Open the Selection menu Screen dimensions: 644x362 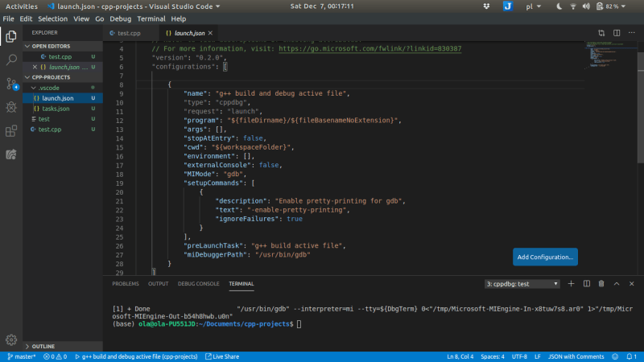[x=52, y=19]
